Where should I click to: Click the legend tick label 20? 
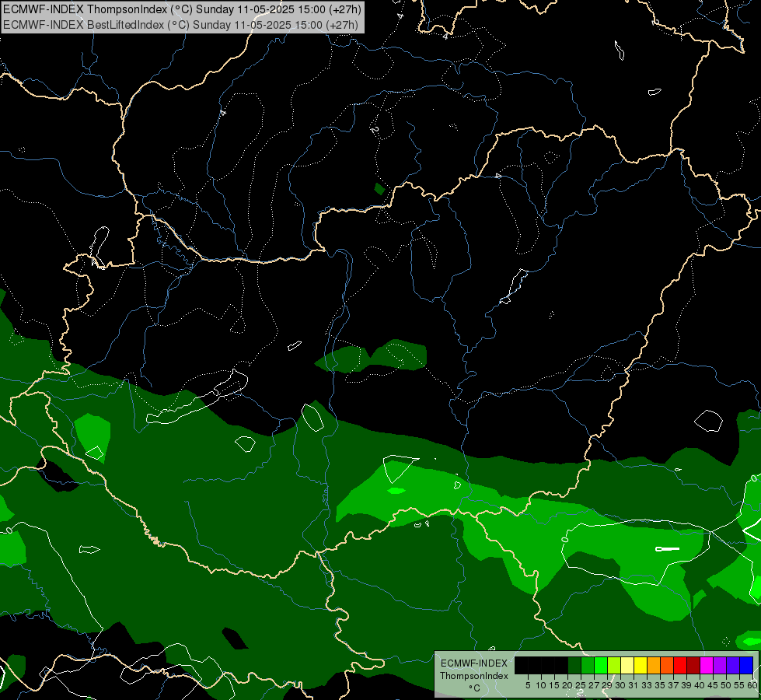[567, 685]
